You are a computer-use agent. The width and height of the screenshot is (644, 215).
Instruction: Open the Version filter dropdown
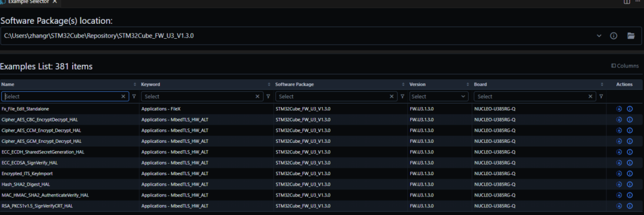pos(463,96)
